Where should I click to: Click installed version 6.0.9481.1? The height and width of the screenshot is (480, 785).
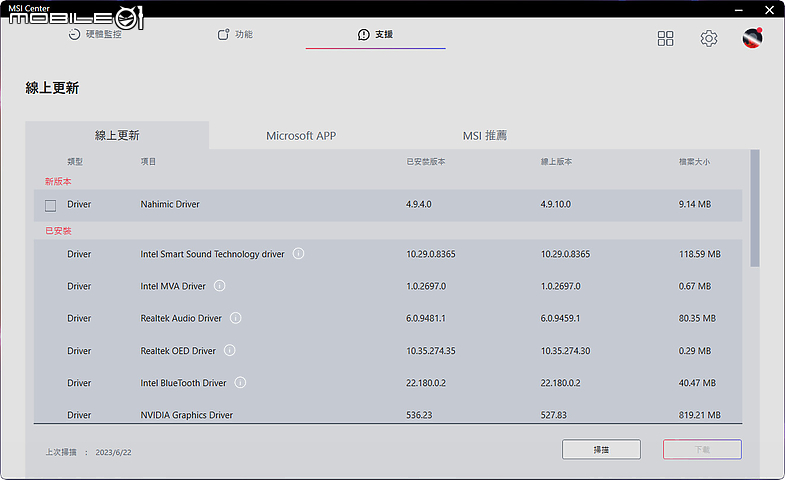(x=426, y=318)
